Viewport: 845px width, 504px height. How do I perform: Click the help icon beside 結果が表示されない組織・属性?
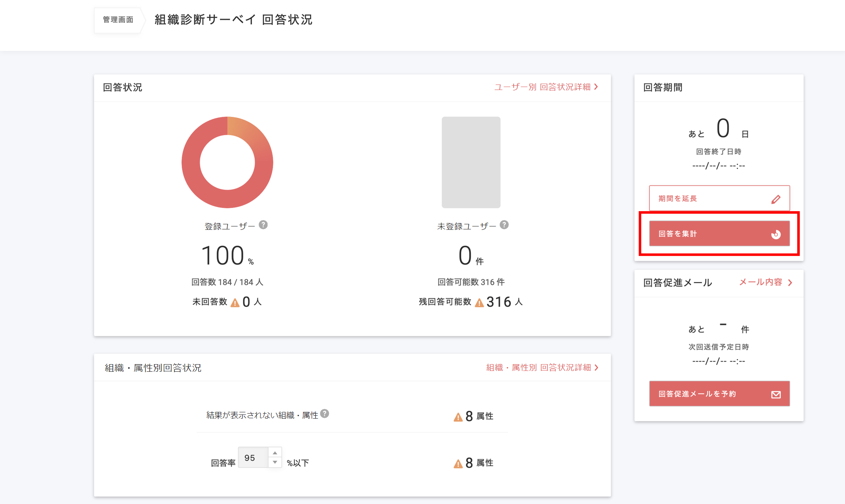coord(324,414)
